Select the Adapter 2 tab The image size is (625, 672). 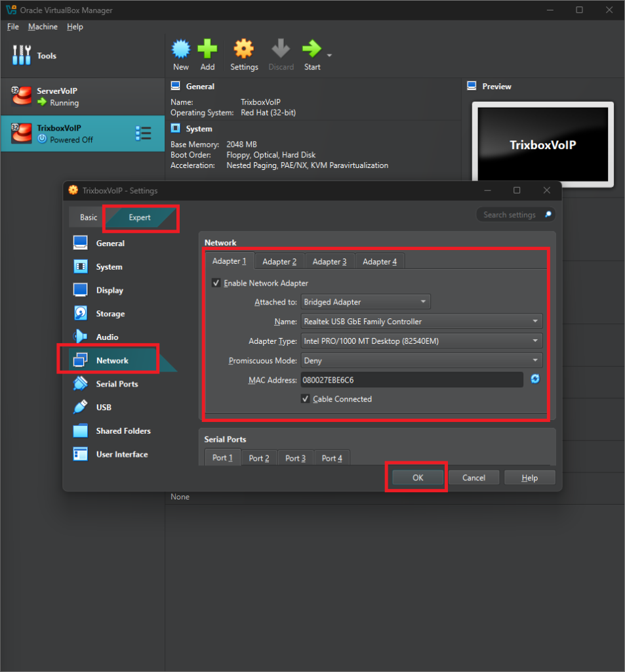[x=279, y=261]
